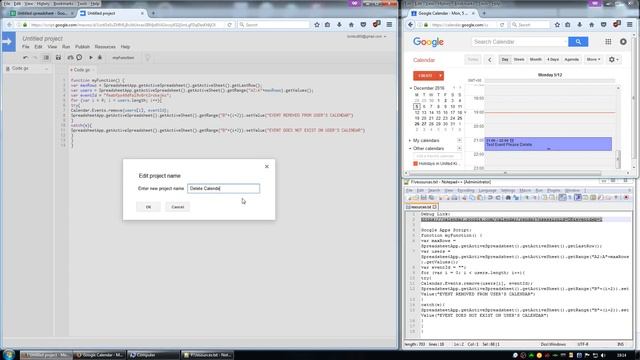Click the save floppy icon in script editor
The image size is (640, 360).
[x=58, y=58]
